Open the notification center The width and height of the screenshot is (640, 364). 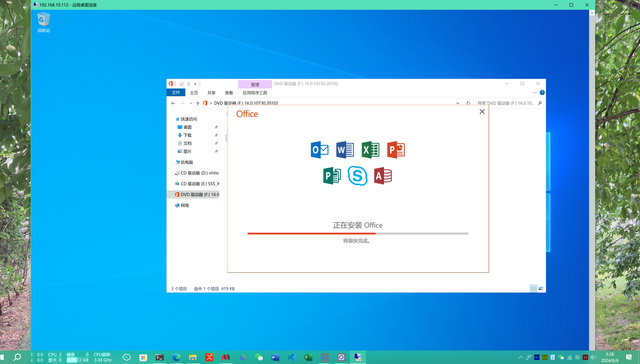click(629, 357)
